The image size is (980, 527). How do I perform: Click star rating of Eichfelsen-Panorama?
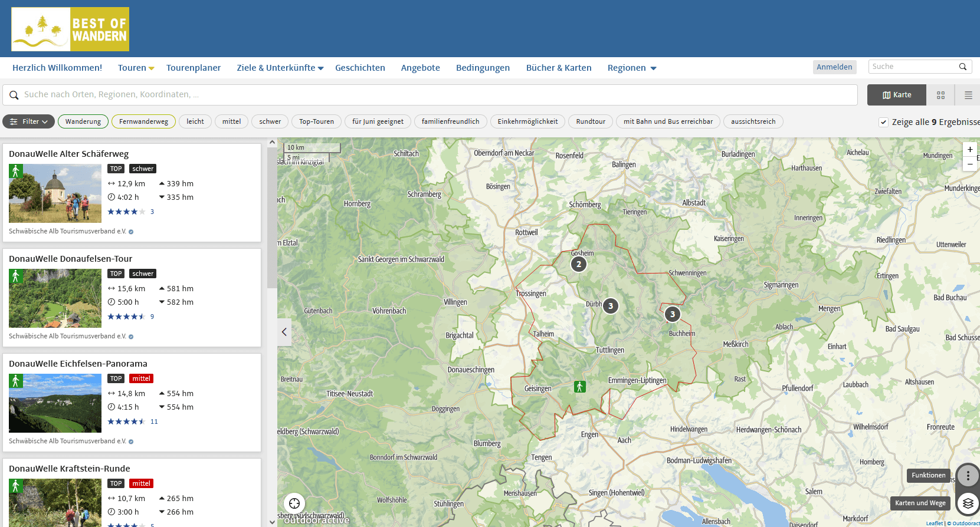coord(126,421)
